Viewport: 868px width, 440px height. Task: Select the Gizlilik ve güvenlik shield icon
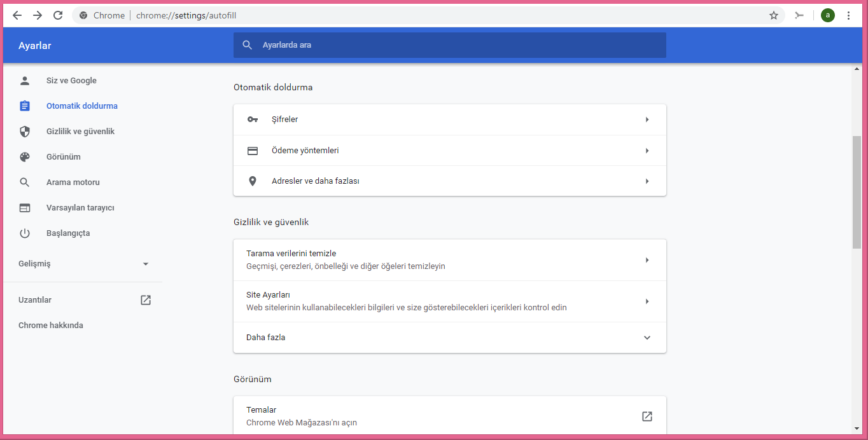click(x=24, y=131)
